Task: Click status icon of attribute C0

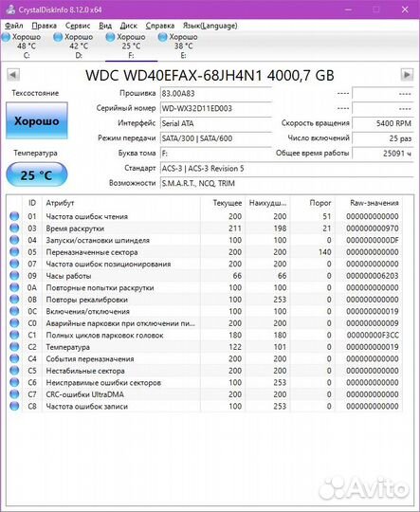Action: pos(14,323)
